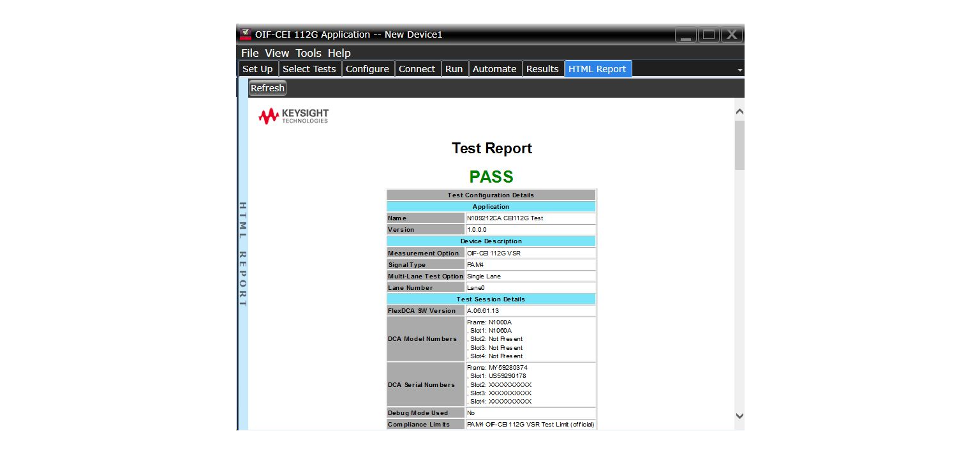Click the scrollbar down arrow
Screen dimensions: 980x454
coord(739,415)
